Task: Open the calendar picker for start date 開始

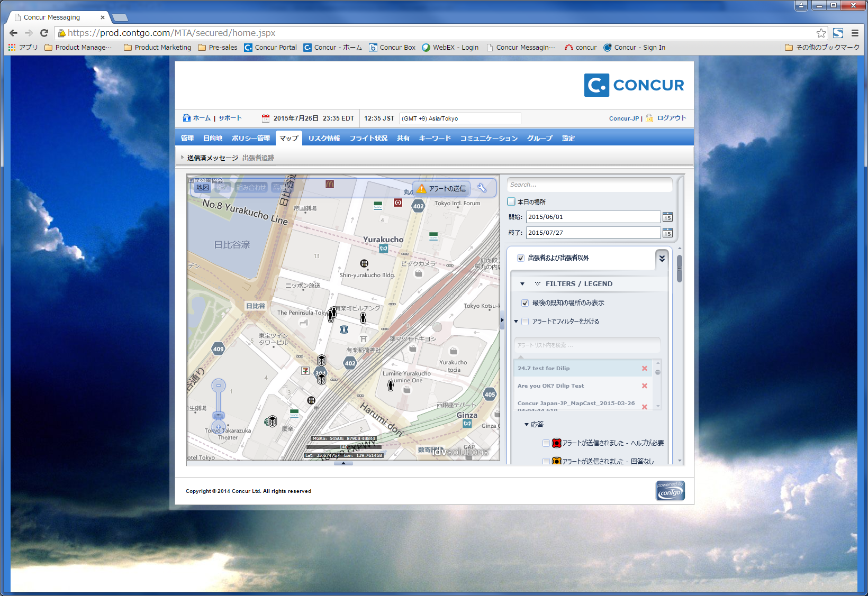Action: click(667, 217)
